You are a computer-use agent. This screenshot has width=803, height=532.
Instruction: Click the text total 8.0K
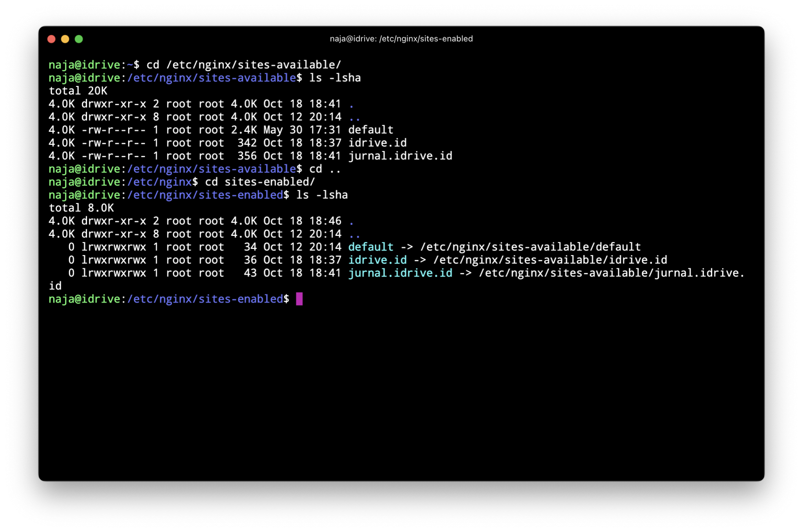81,208
